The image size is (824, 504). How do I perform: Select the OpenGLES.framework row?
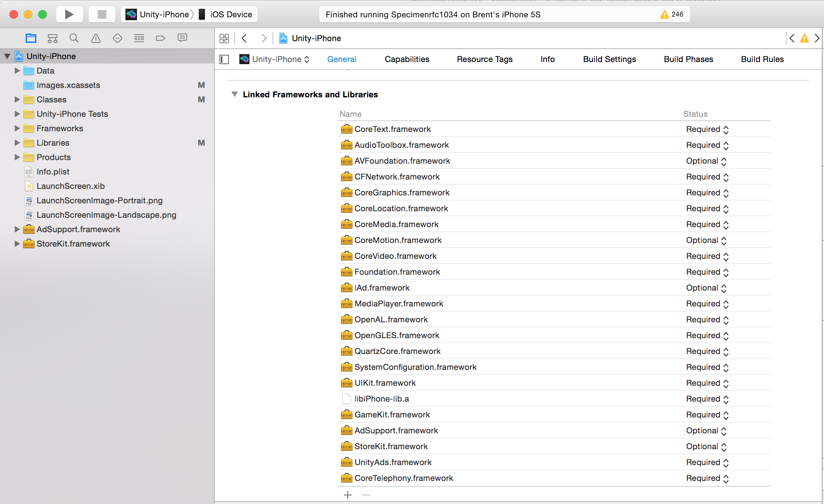[x=554, y=335]
